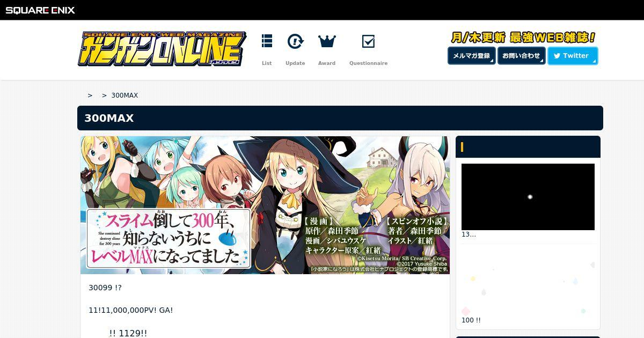Open the List icon
The width and height of the screenshot is (644, 338).
pyautogui.click(x=267, y=41)
